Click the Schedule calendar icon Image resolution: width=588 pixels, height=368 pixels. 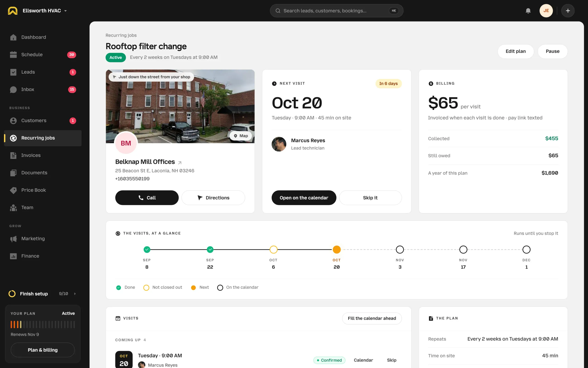13,55
